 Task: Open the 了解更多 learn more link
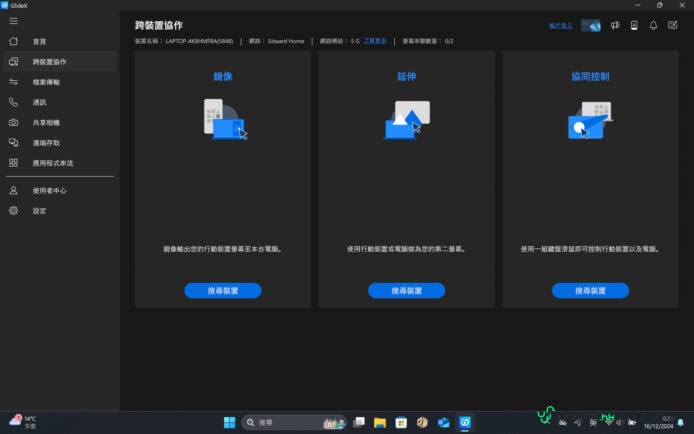(375, 42)
